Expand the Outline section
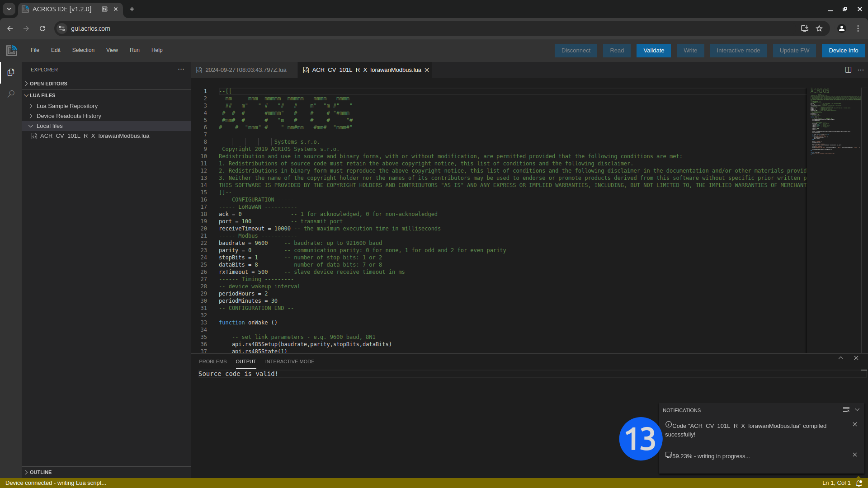Screen dimensions: 868x488 pos(40,472)
